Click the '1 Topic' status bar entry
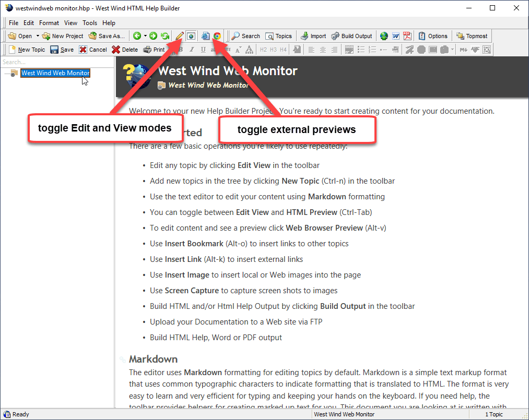The image size is (529, 420). pyautogui.click(x=494, y=414)
